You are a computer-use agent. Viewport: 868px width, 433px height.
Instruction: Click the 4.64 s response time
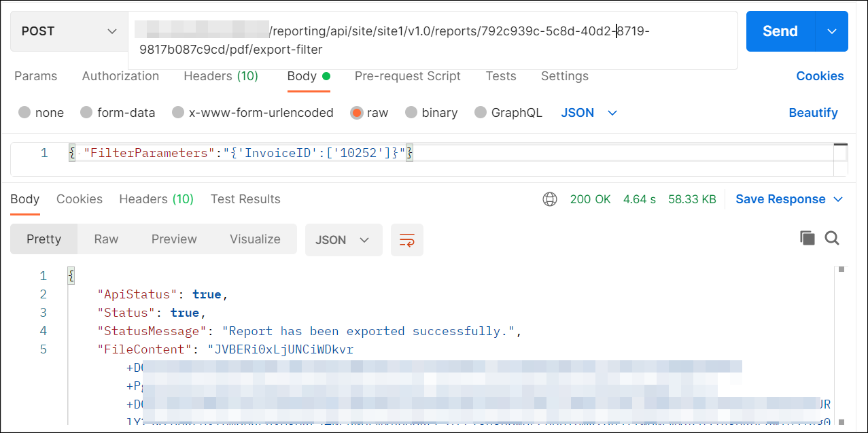[x=640, y=199]
